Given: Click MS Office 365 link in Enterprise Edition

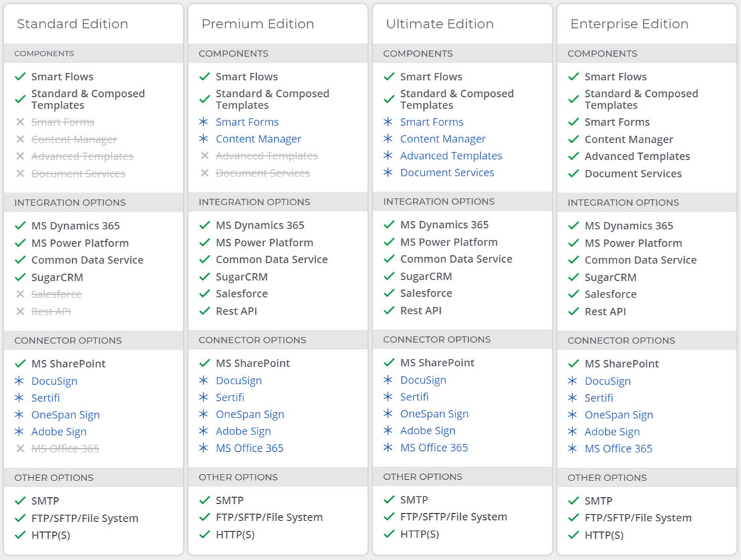Looking at the screenshot, I should [618, 448].
